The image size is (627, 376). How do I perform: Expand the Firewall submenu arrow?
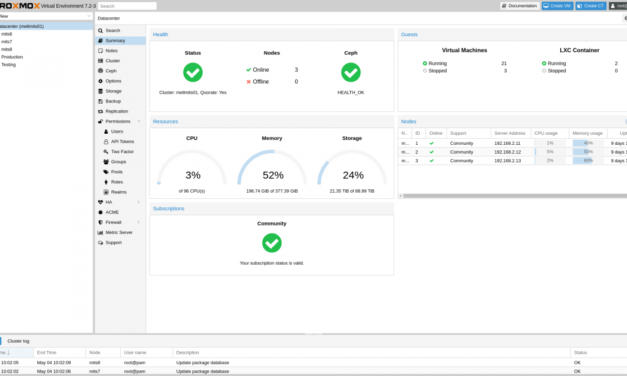coord(139,222)
